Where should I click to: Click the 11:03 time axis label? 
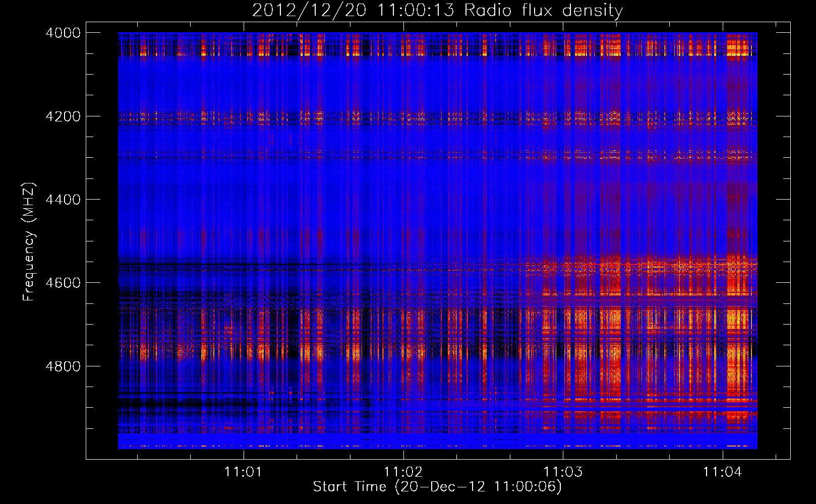563,472
